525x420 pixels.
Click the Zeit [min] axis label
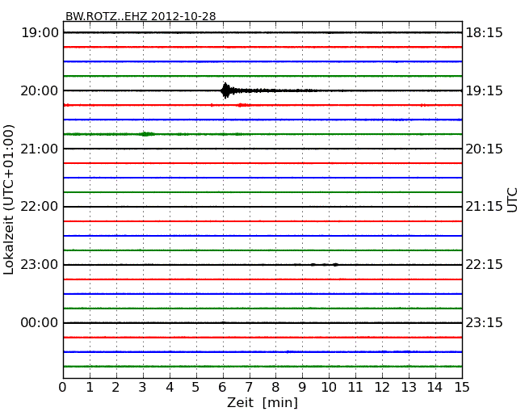[x=262, y=402]
